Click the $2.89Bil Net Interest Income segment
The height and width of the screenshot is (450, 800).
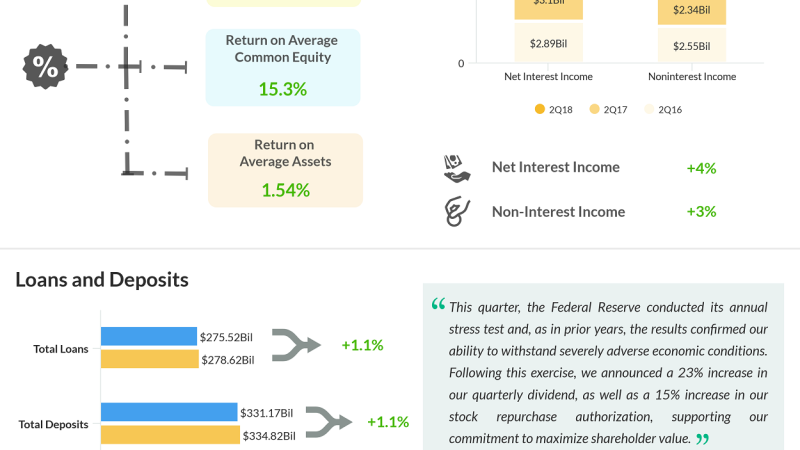click(548, 44)
